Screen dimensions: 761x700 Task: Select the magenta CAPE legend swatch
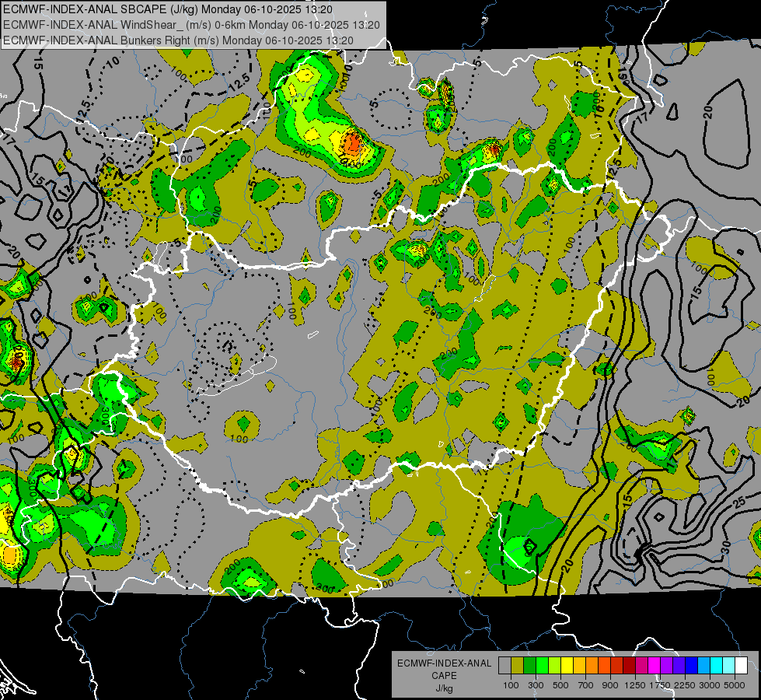point(655,665)
